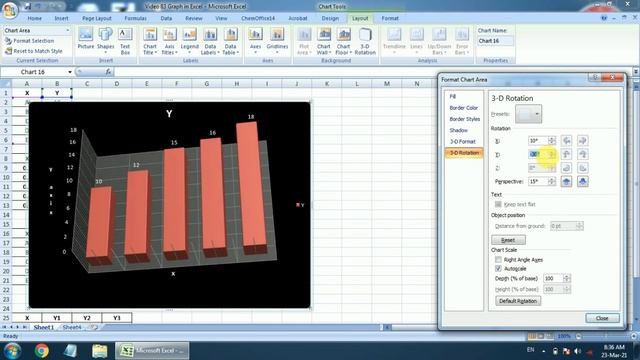Click the Reset button
640x360 pixels.
(x=508, y=240)
